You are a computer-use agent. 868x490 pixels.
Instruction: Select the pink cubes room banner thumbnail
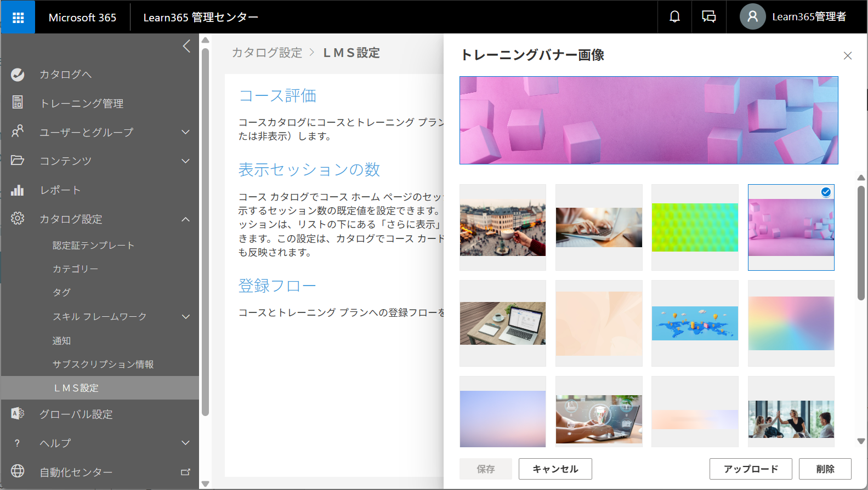791,227
